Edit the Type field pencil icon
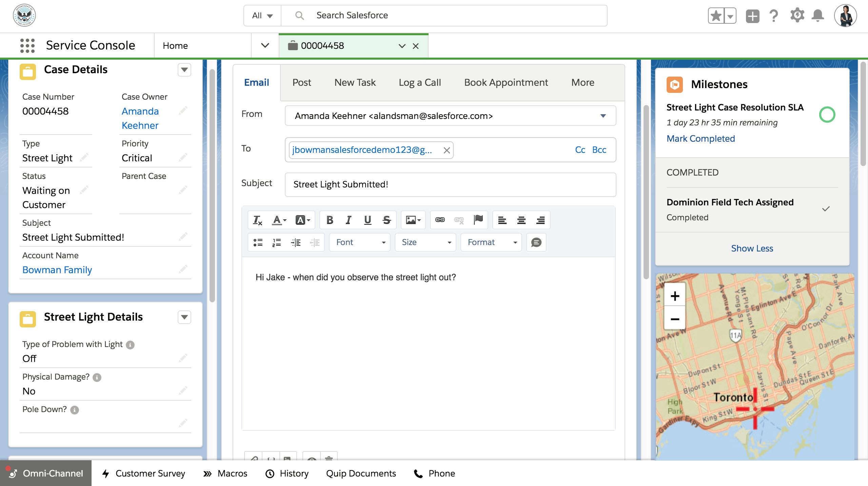868x486 pixels. [84, 157]
